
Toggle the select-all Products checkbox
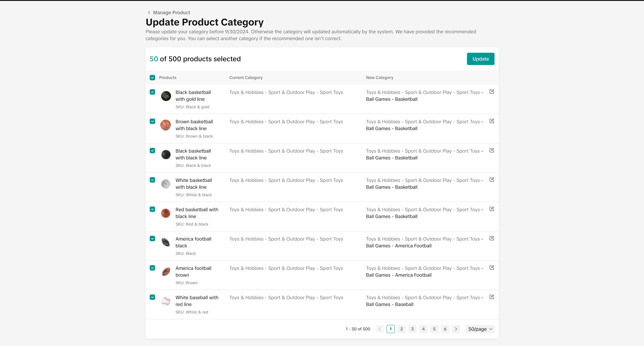(x=152, y=78)
